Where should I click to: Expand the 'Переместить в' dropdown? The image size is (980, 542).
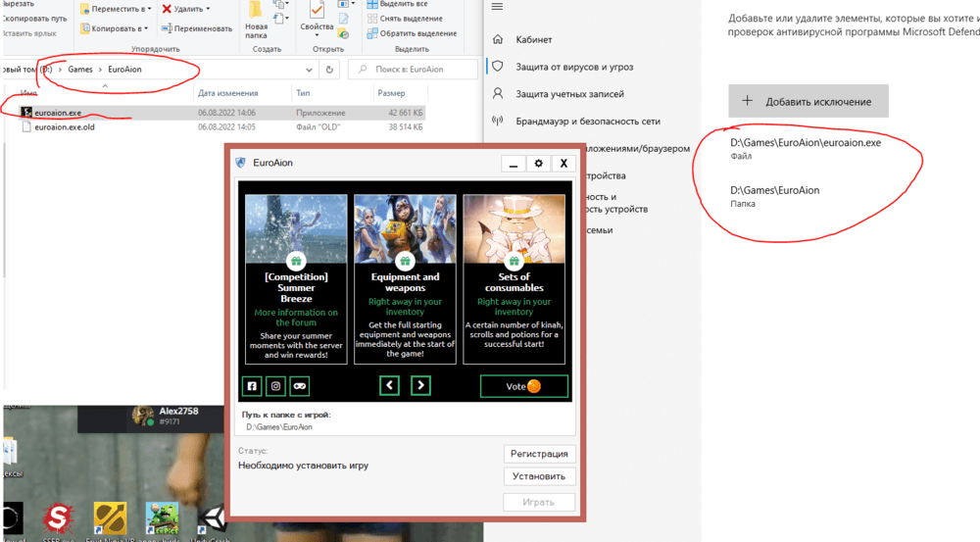[147, 9]
